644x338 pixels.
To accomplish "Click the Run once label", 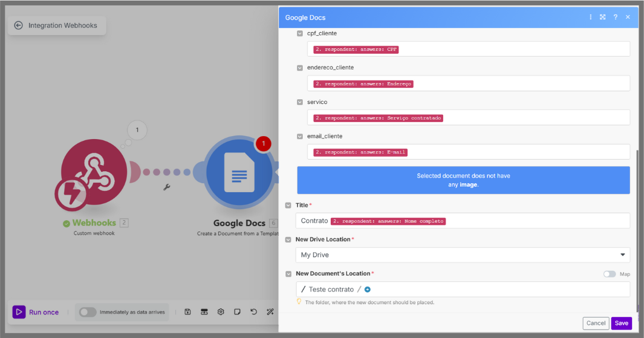I will click(44, 312).
